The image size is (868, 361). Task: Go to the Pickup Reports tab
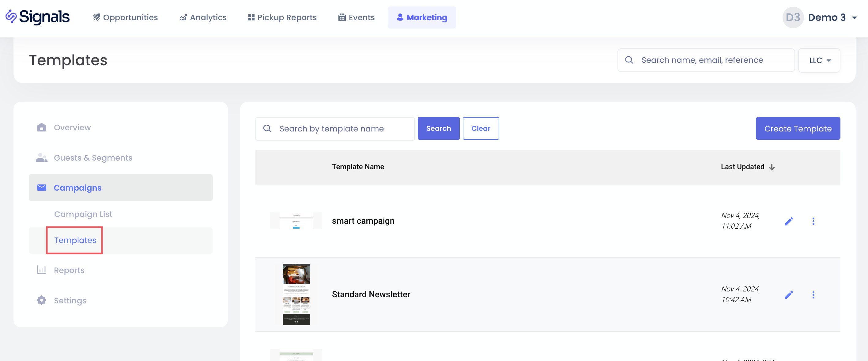(x=282, y=17)
